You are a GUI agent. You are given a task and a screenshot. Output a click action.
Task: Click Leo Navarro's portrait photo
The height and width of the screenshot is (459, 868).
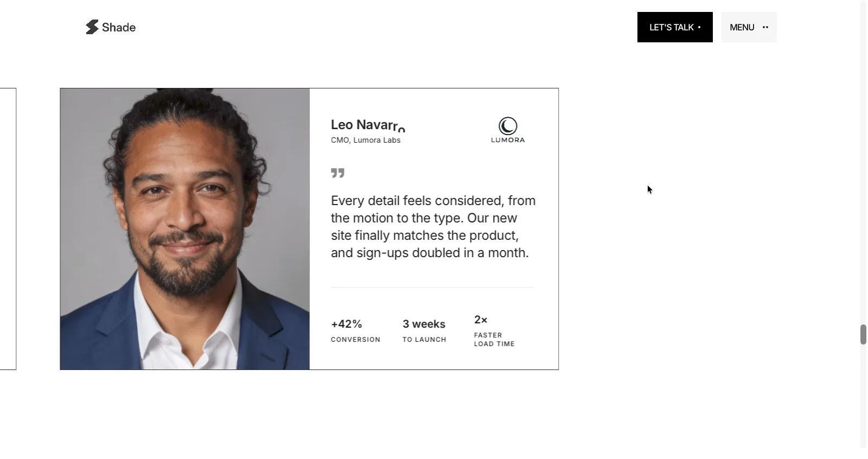[185, 229]
